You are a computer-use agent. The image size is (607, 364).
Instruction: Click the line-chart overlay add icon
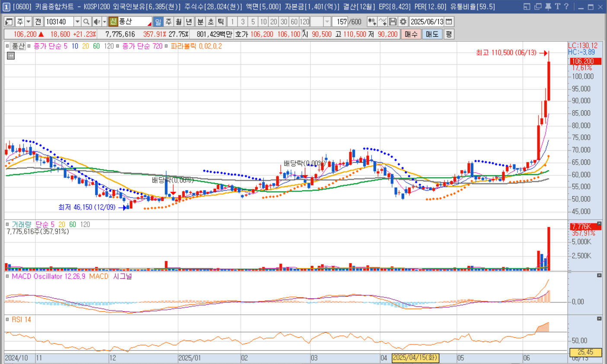382,22
